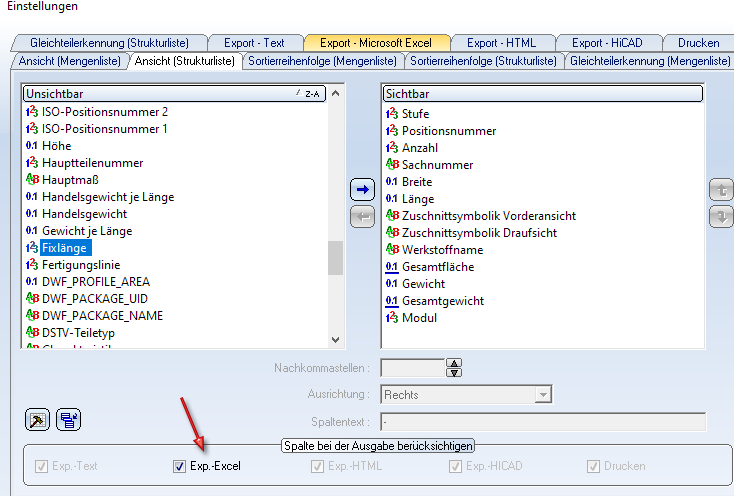Select the Ansicht (Strukturliste) tab

[x=184, y=61]
